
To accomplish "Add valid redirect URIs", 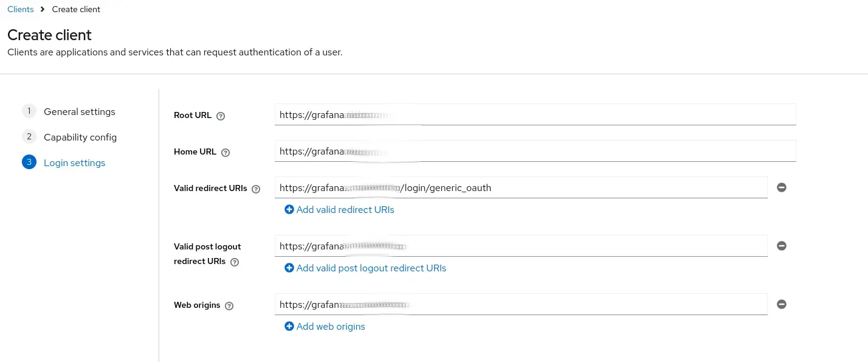I will click(x=339, y=209).
